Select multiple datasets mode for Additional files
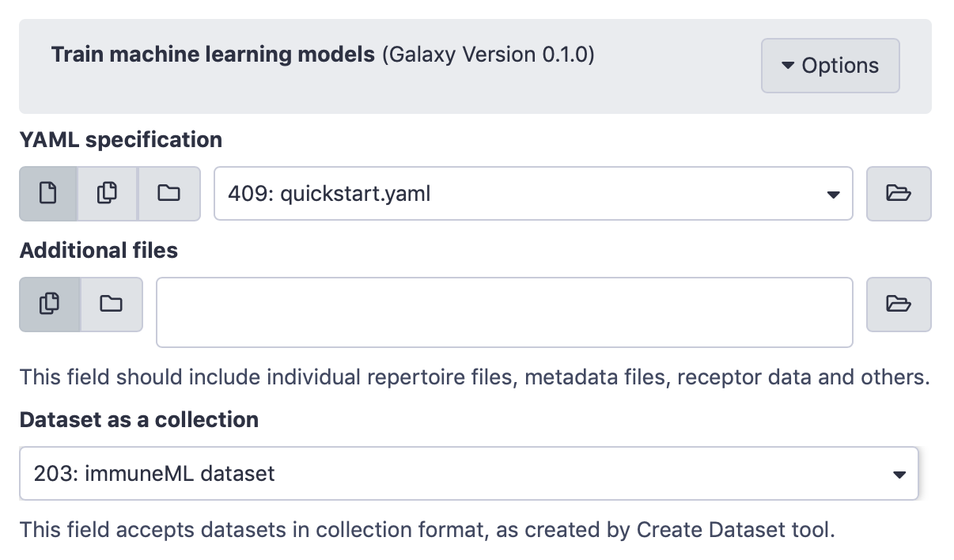 (x=49, y=304)
